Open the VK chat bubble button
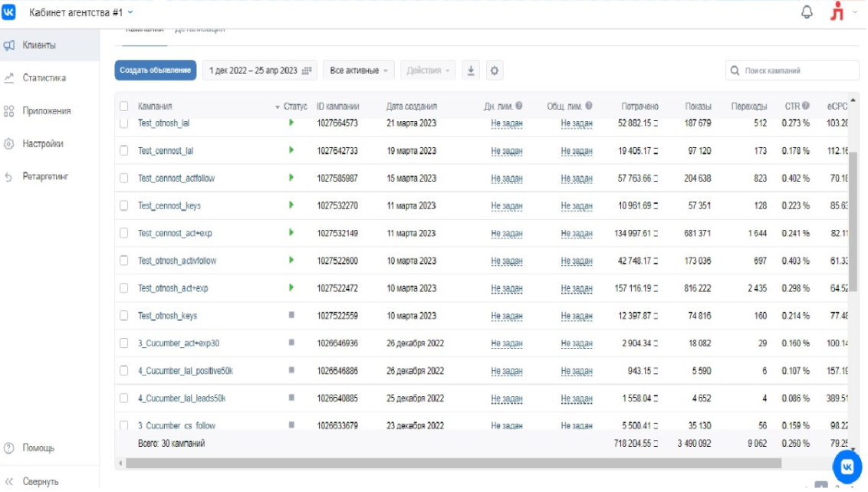 tap(847, 467)
